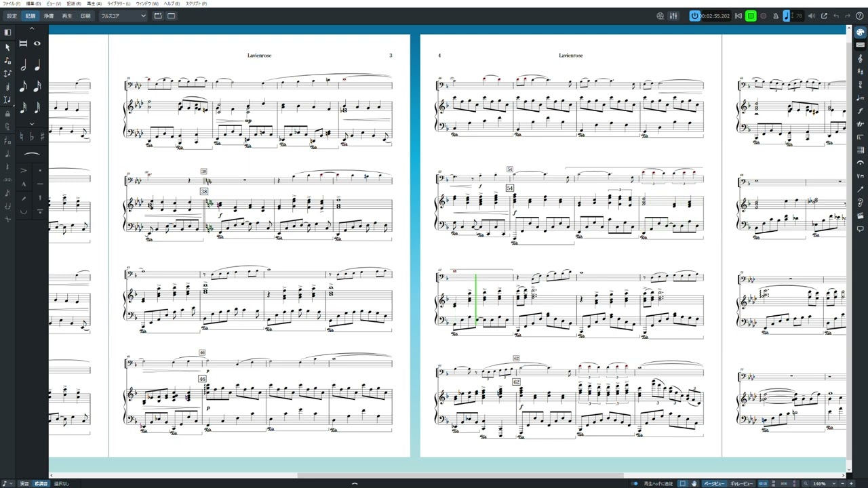
Task: Open comments panel speech bubble icon
Action: point(860,229)
